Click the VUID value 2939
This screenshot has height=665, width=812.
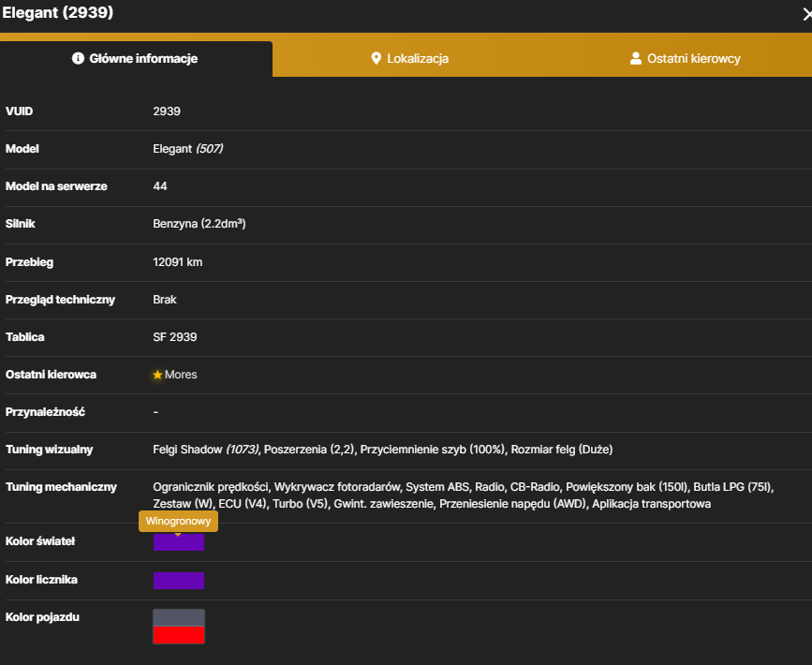click(x=167, y=111)
